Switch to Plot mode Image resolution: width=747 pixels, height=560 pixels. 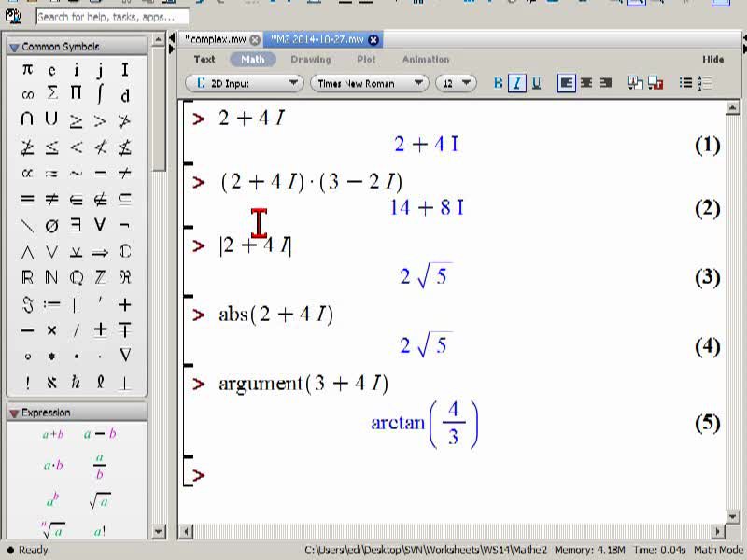click(x=366, y=60)
